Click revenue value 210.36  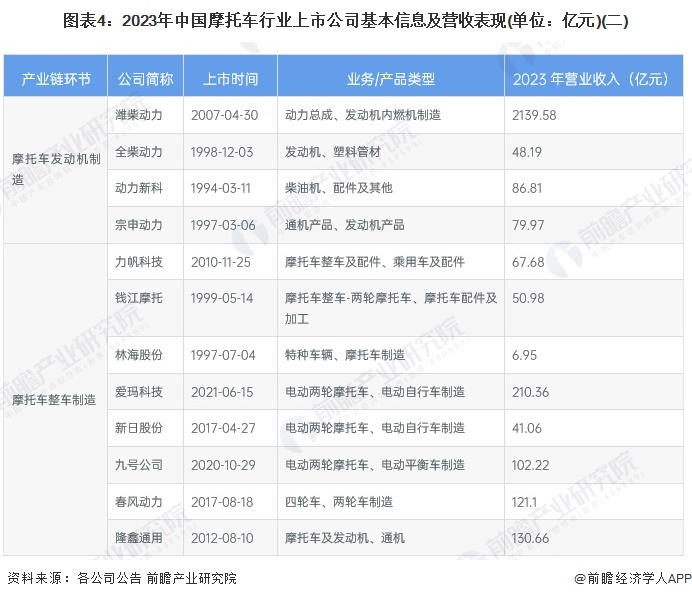530,392
